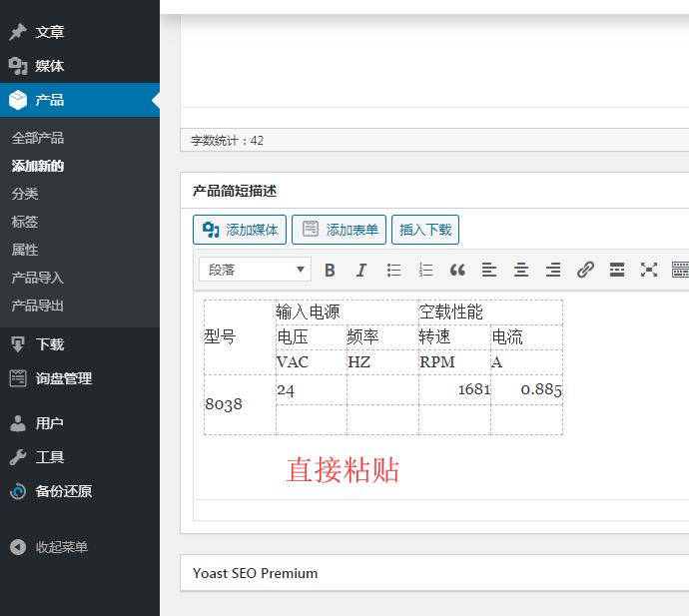Screen dimensions: 689x616
Task: Select the 产品 products menu
Action: click(x=80, y=100)
